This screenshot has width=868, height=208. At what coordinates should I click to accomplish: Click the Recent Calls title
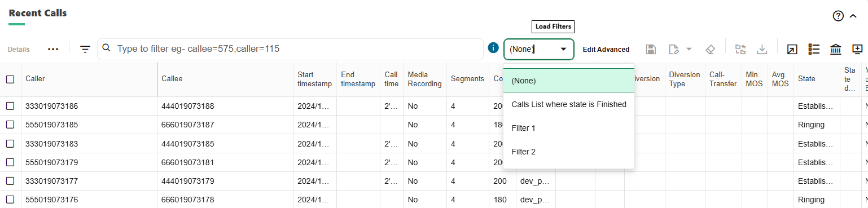38,13
